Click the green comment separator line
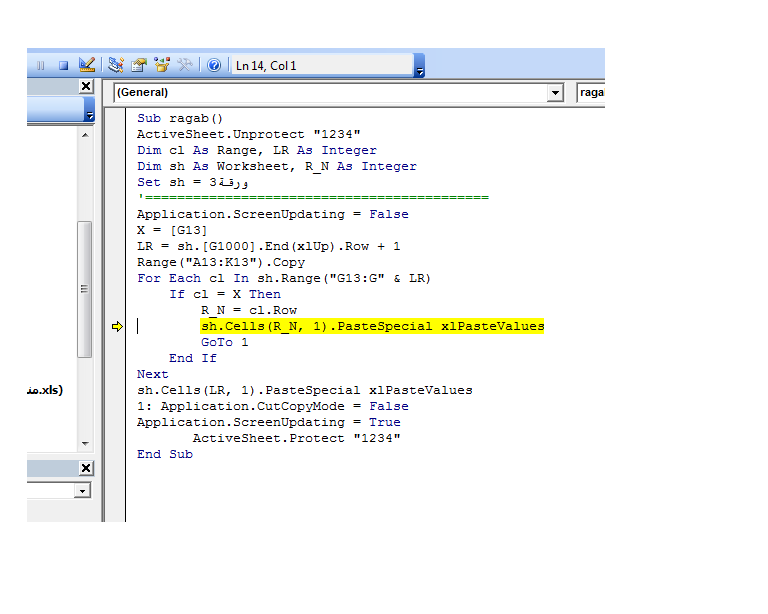The width and height of the screenshot is (768, 614). (313, 197)
